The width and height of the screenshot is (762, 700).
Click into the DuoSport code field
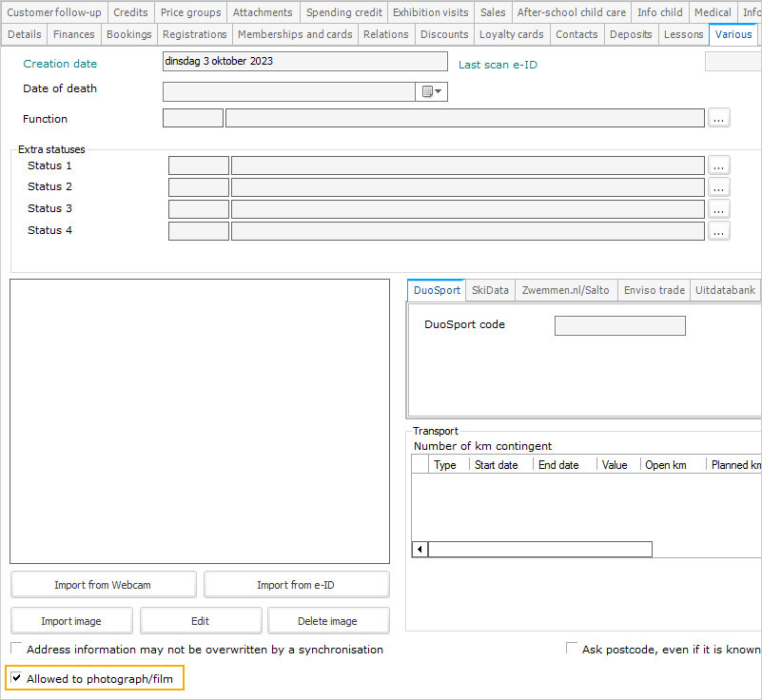pyautogui.click(x=619, y=326)
